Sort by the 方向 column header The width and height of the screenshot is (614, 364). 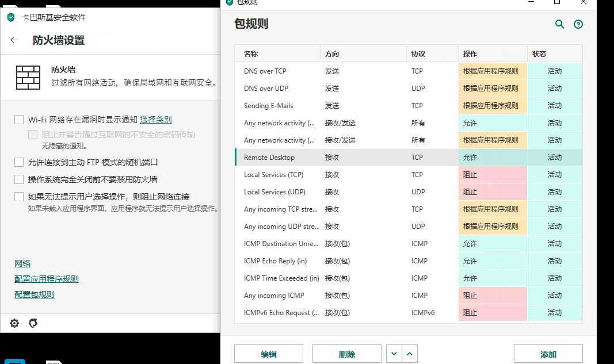coord(363,53)
